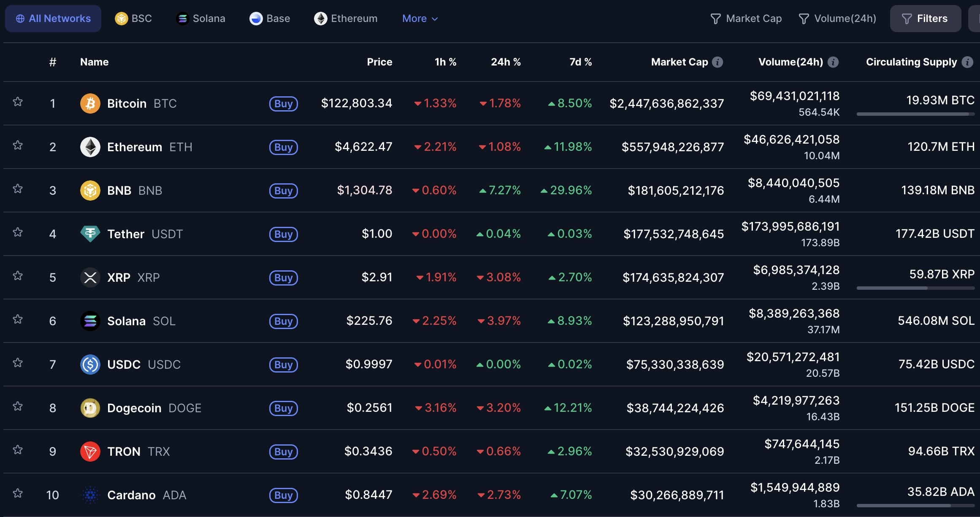Click Bitcoin circulating supply progress bar
Viewport: 980px width, 517px height.
click(x=915, y=114)
